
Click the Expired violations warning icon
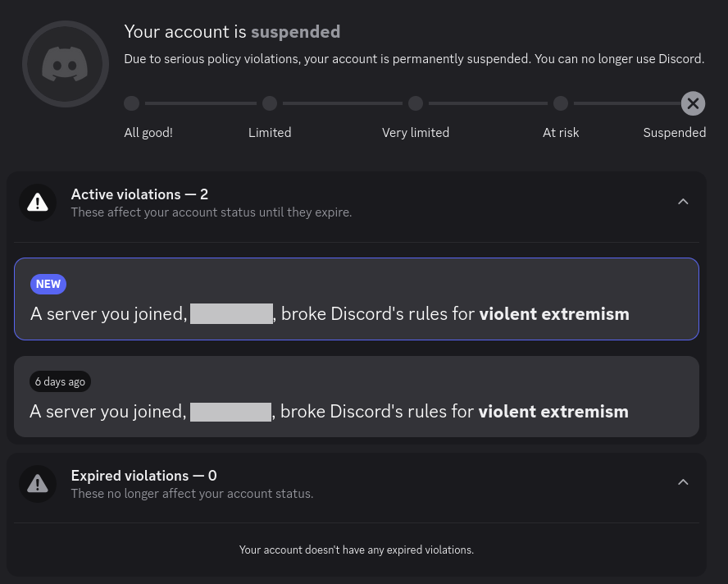38,484
